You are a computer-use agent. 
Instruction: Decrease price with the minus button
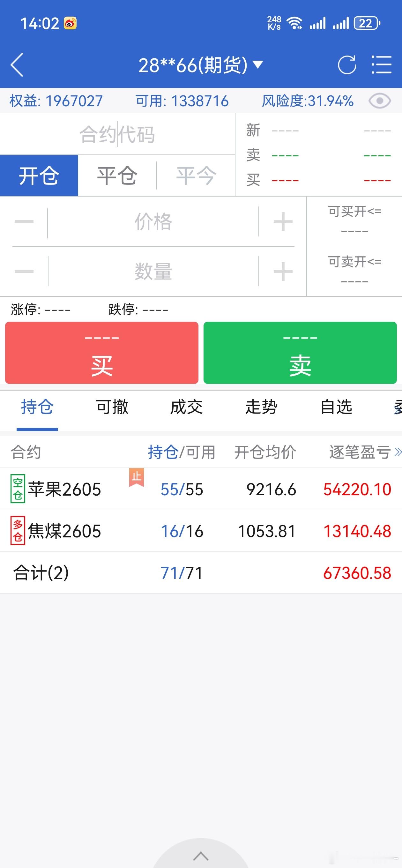pos(24,222)
